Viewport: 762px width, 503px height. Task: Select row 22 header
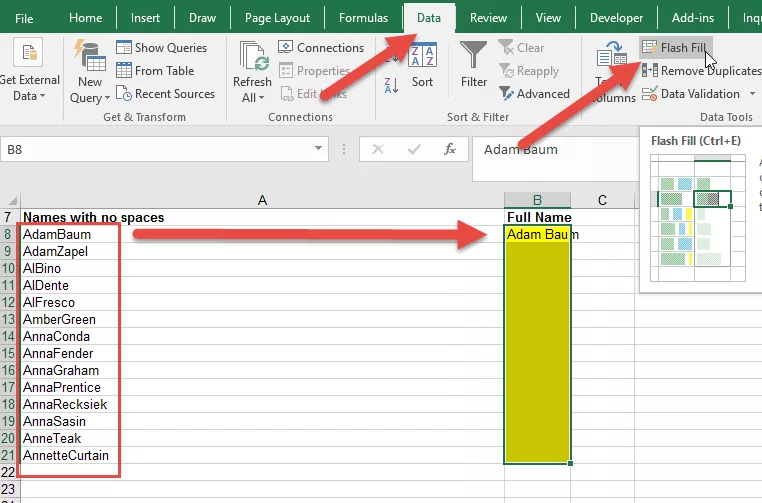(8, 472)
